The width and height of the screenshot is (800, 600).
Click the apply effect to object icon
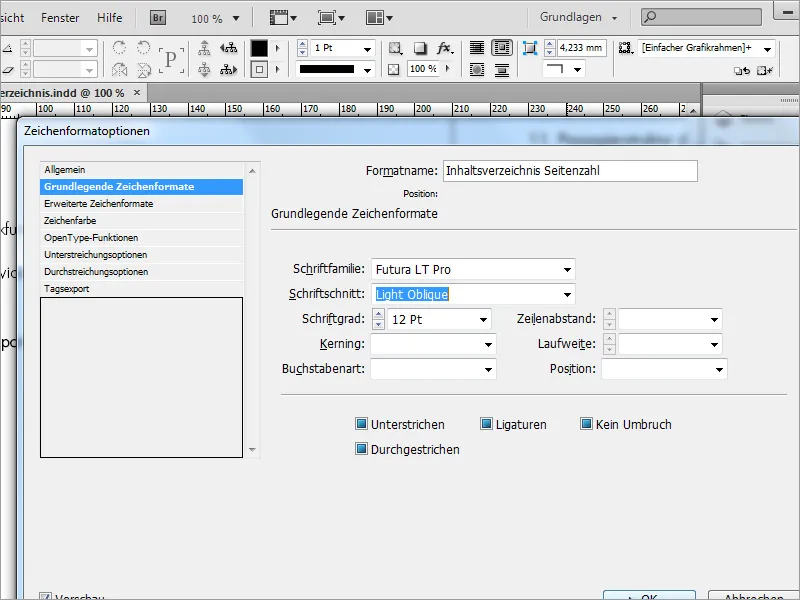click(x=395, y=48)
